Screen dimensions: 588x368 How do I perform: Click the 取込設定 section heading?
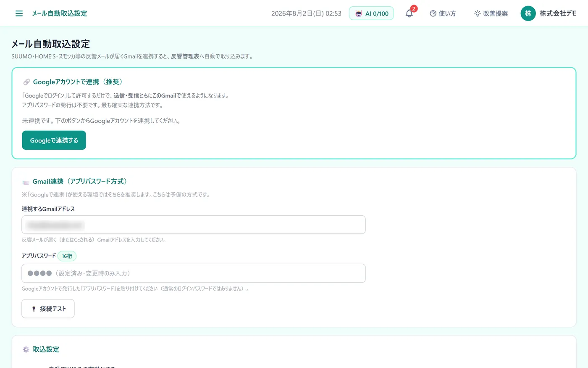click(x=46, y=349)
